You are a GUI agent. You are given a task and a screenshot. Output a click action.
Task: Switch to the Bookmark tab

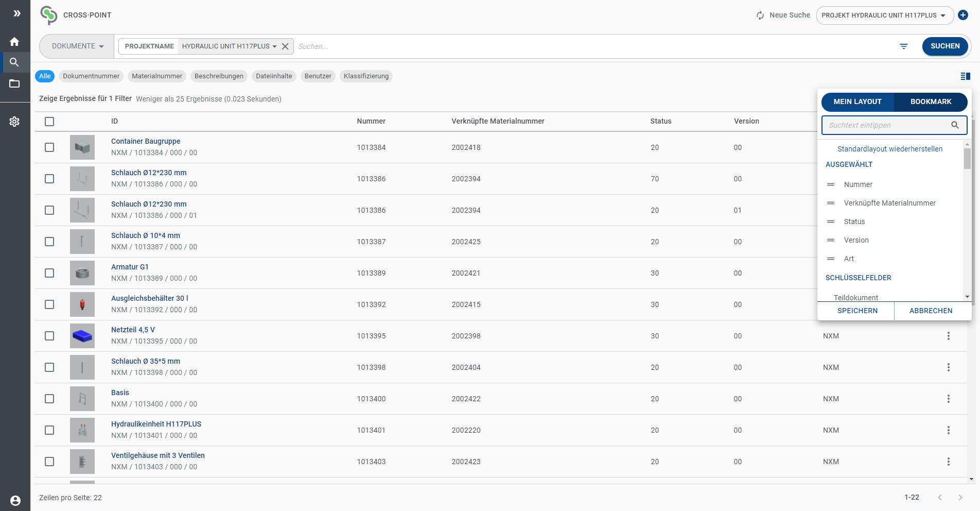[x=931, y=102]
